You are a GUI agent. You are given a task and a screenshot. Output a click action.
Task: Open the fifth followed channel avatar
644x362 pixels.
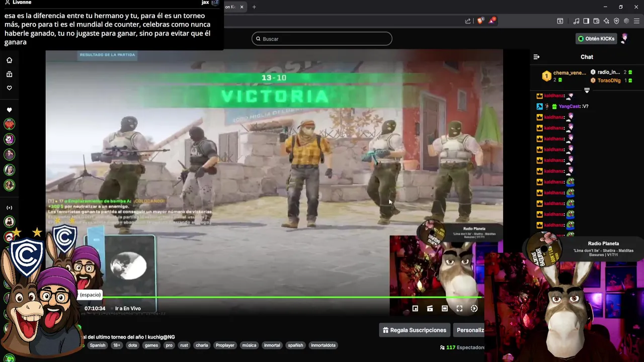[9, 185]
